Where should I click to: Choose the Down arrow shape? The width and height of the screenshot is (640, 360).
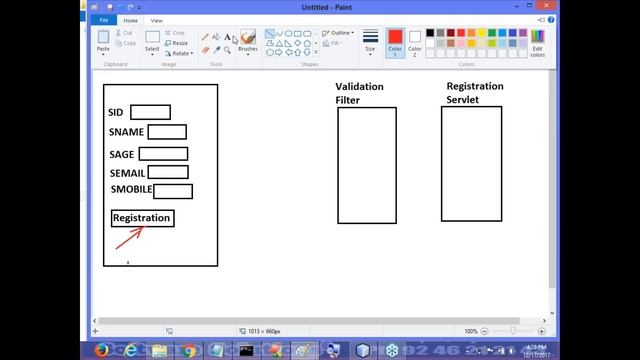coord(307,52)
